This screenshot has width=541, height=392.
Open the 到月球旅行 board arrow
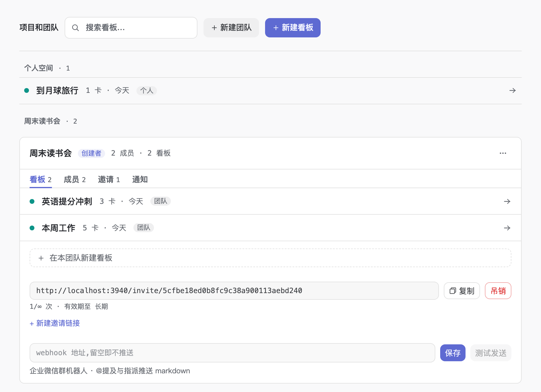point(512,90)
